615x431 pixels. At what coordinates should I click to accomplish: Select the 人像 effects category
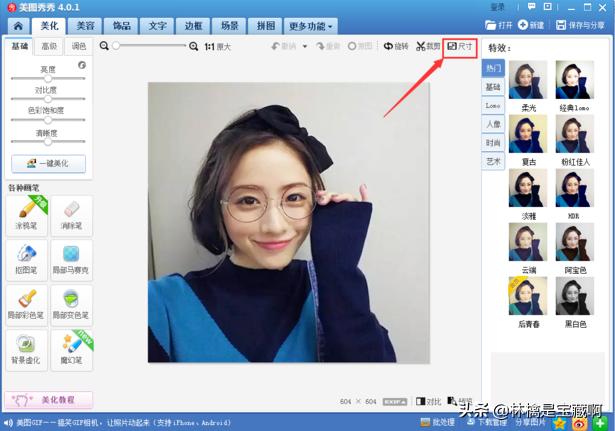(x=493, y=124)
